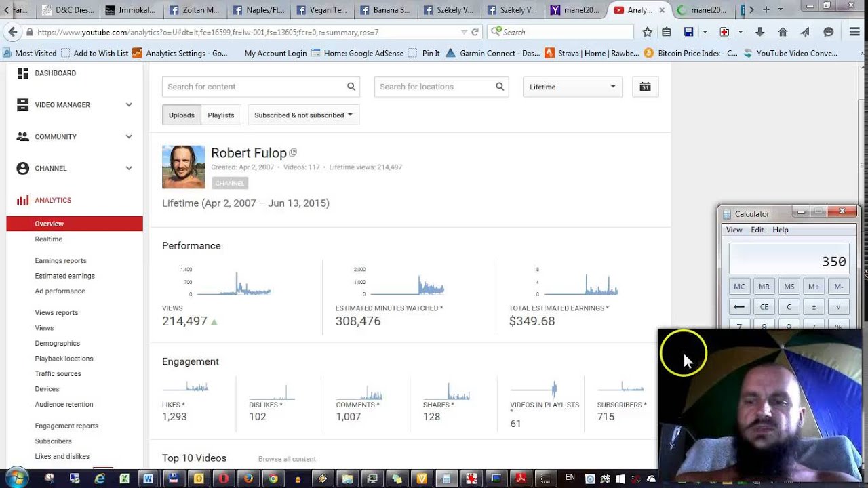
Task: Click the browser back arrow button
Action: tap(12, 32)
